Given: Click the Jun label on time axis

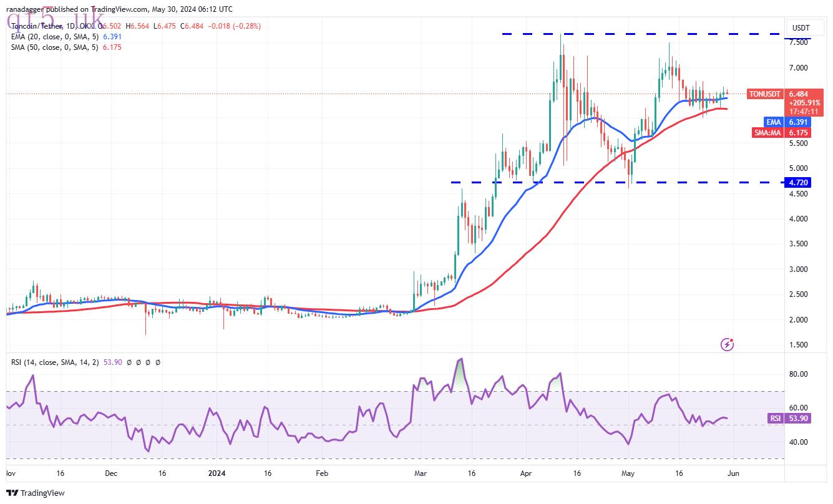Looking at the screenshot, I should point(733,473).
